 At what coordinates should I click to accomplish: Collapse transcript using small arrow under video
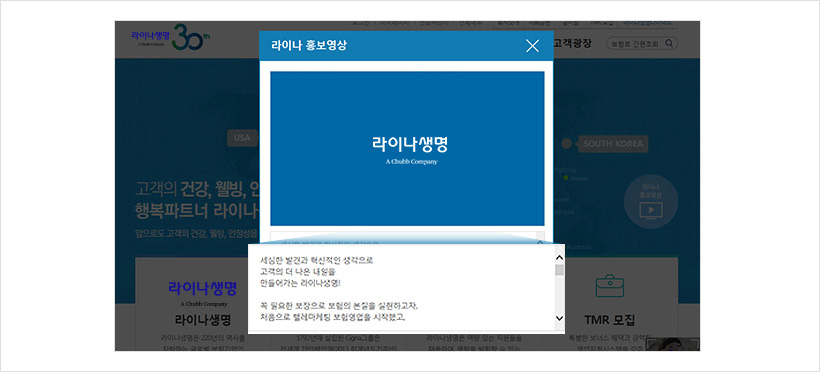540,241
